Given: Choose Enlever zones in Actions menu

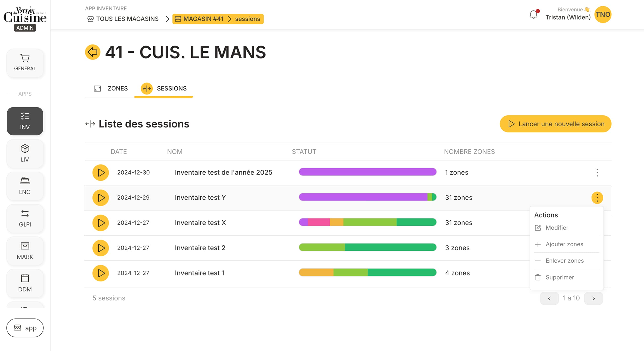Looking at the screenshot, I should coord(567,261).
